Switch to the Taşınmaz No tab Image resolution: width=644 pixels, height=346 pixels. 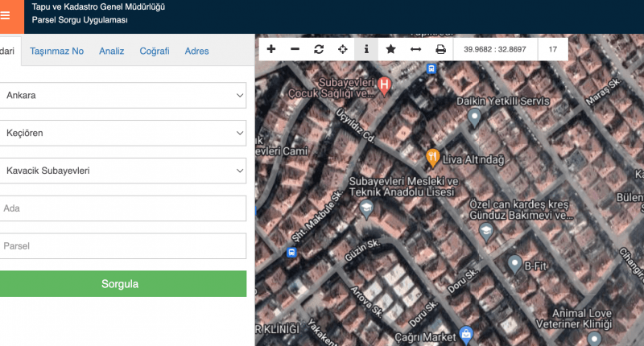pos(56,51)
